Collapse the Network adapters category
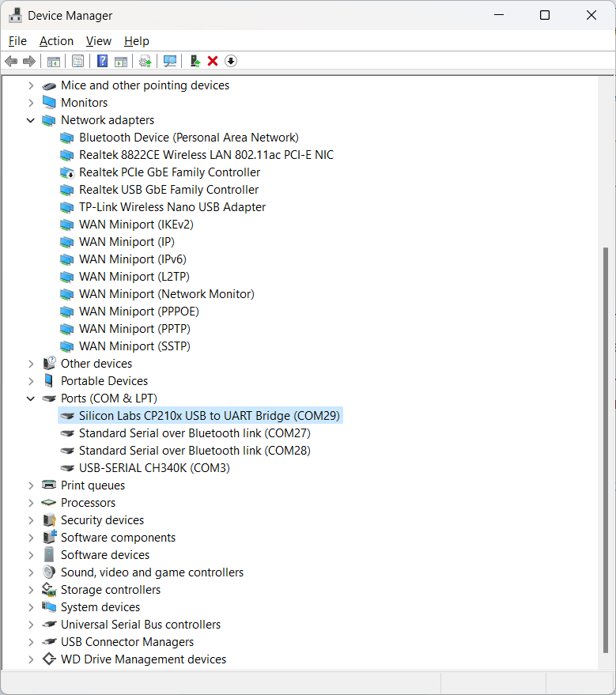The width and height of the screenshot is (616, 695). pyautogui.click(x=31, y=120)
